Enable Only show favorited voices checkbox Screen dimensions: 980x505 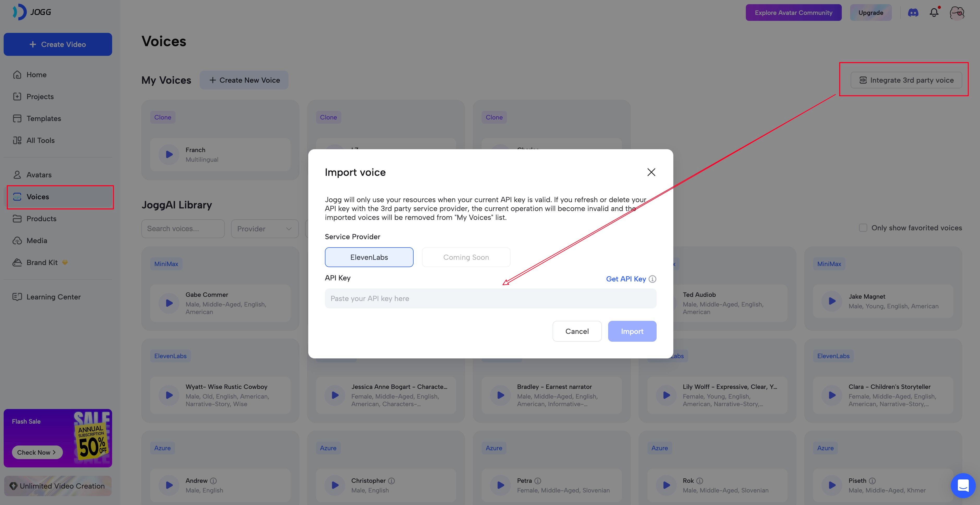click(863, 228)
